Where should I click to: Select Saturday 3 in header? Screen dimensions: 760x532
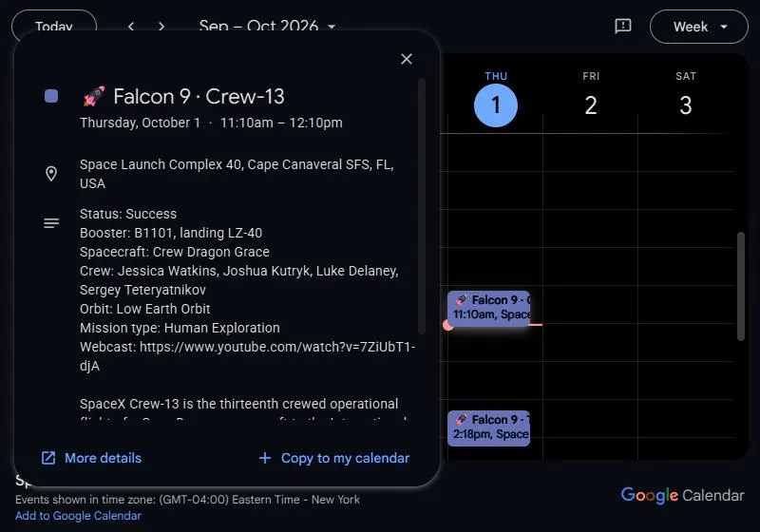pyautogui.click(x=685, y=105)
